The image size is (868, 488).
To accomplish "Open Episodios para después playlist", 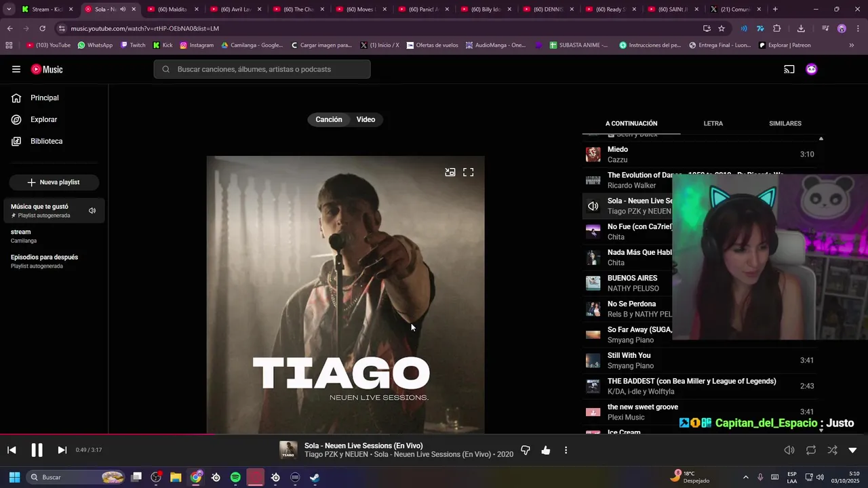I will 54,261.
